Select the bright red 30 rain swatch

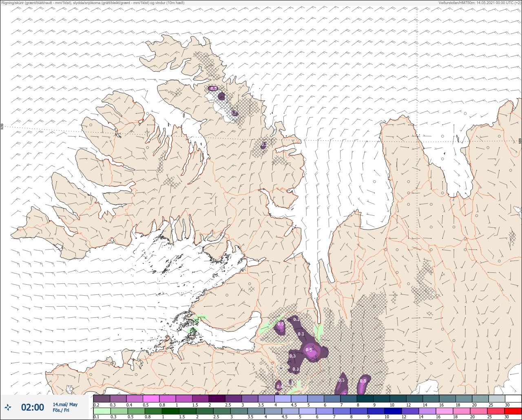[x=513, y=411]
